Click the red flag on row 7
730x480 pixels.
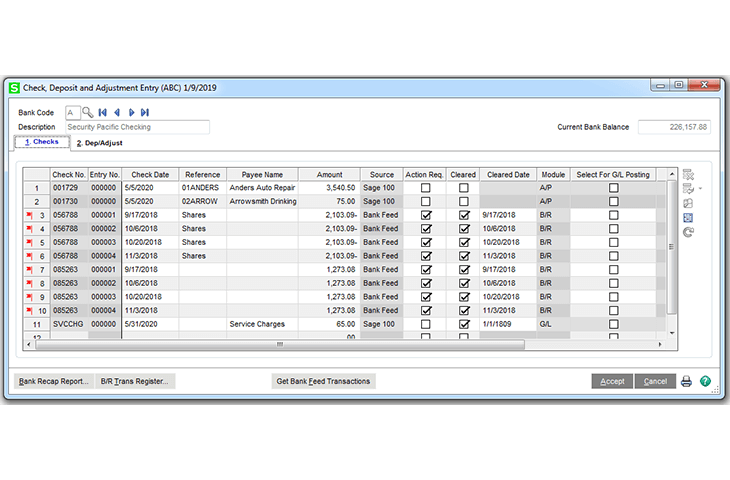29,270
